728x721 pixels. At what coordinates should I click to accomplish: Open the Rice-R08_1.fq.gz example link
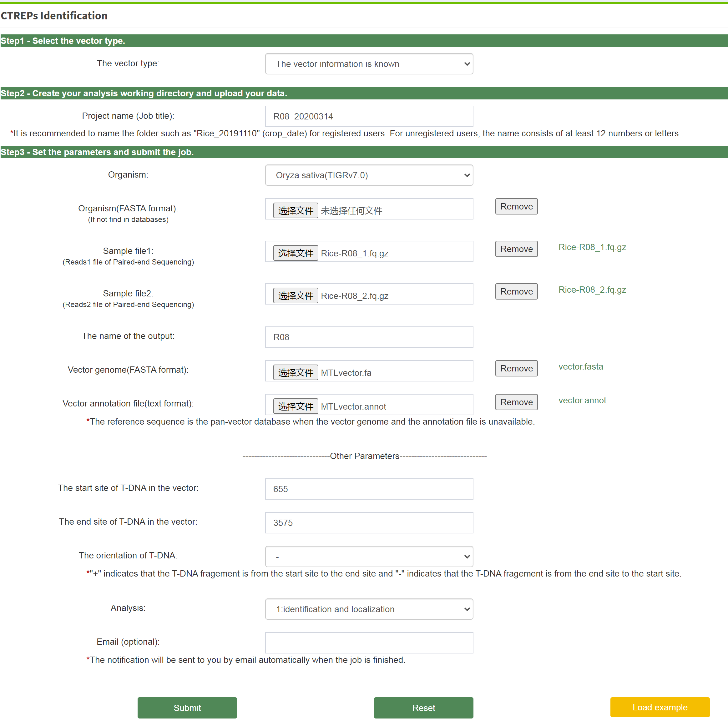[592, 247]
